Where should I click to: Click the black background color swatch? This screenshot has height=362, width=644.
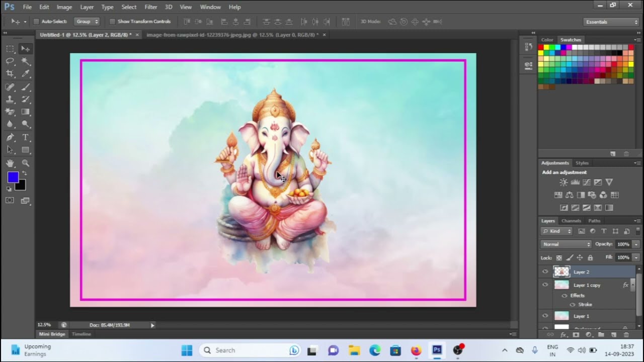(21, 187)
